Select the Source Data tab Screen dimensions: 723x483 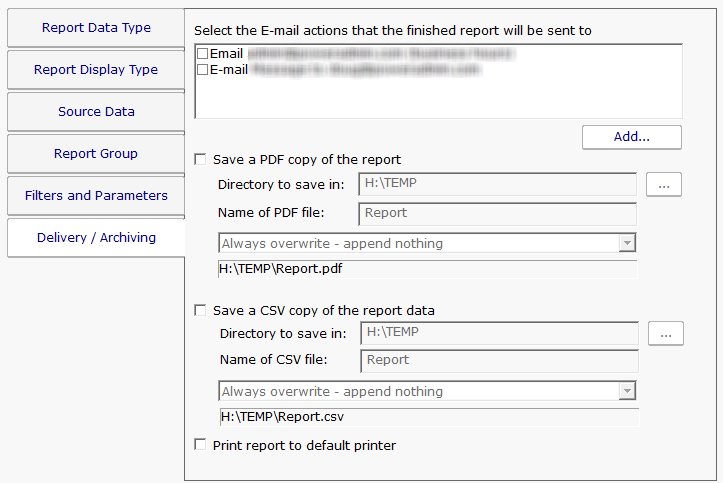96,112
